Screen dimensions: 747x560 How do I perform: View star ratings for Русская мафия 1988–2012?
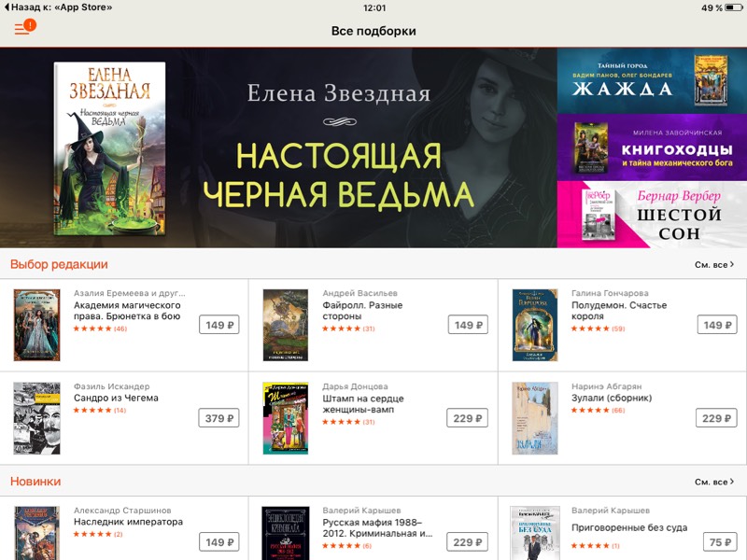(x=346, y=546)
